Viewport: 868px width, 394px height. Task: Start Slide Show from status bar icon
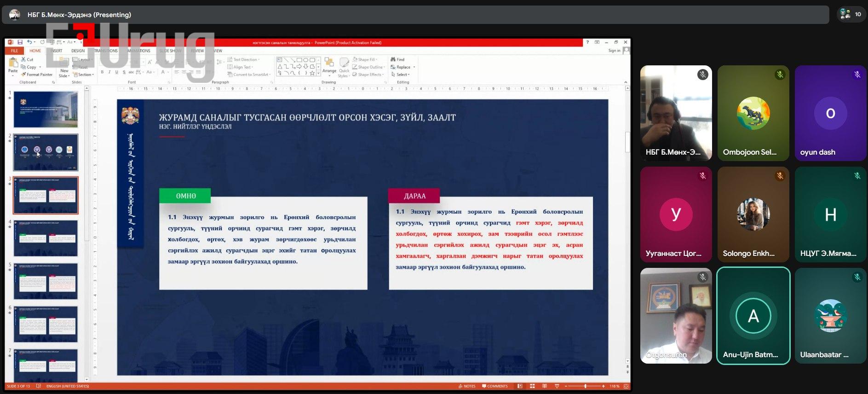tap(557, 386)
